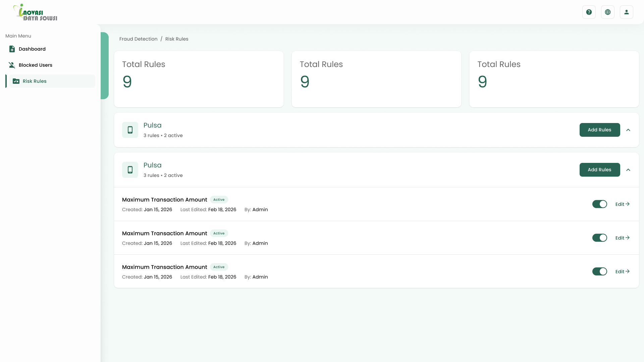Click the Inovasi Daya Solusi logo

35,12
